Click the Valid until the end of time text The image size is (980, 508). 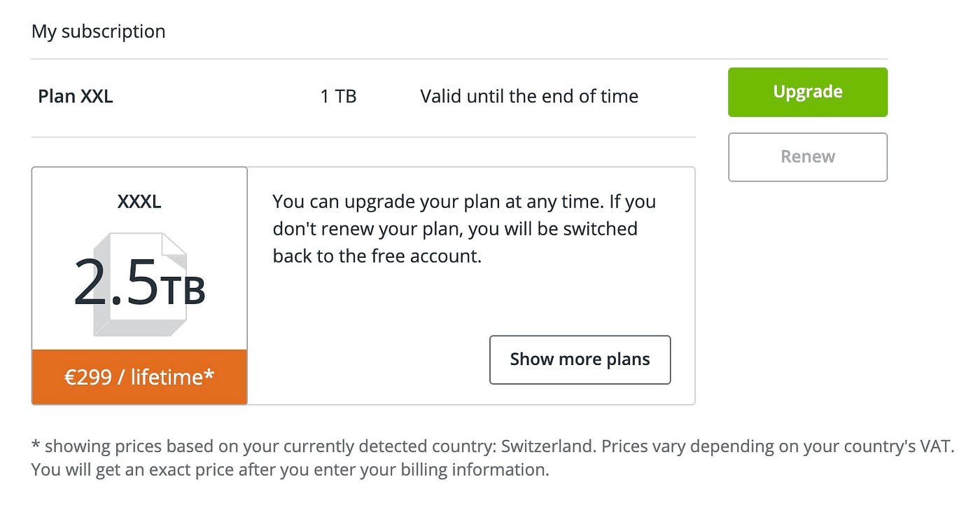[x=528, y=96]
